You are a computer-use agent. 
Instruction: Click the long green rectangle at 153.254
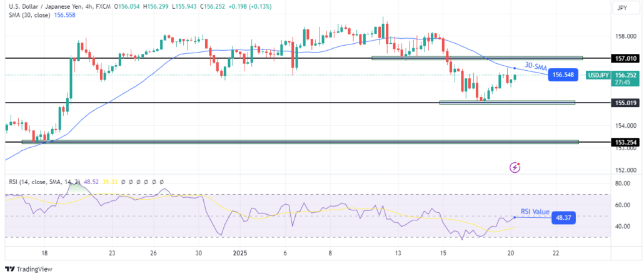[300, 142]
